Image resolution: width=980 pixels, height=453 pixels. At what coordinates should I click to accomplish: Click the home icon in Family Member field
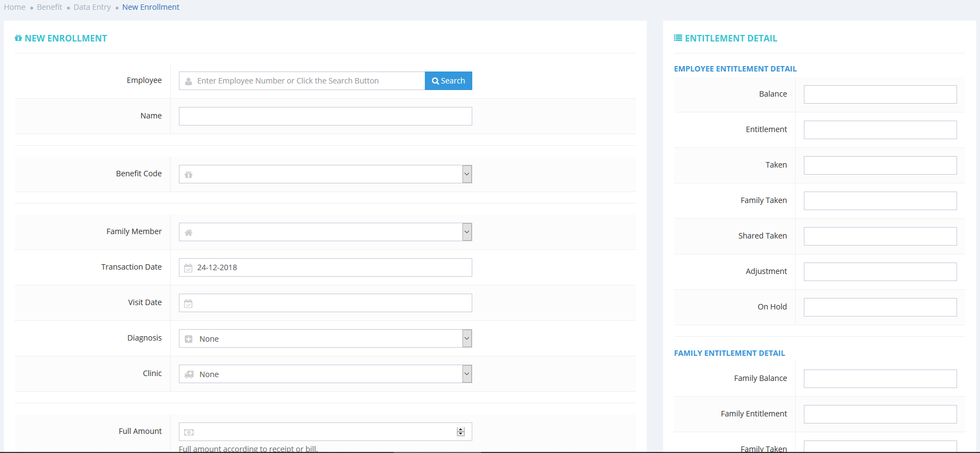[188, 233]
